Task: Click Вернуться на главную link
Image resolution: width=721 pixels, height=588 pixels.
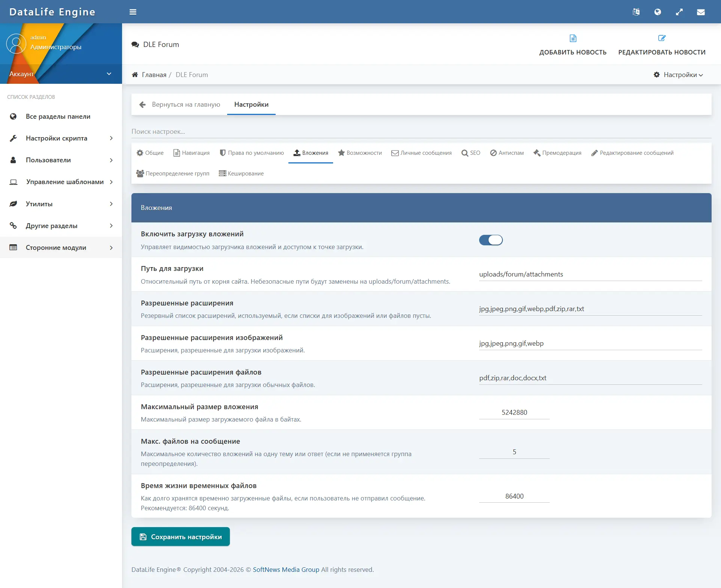Action: tap(179, 104)
